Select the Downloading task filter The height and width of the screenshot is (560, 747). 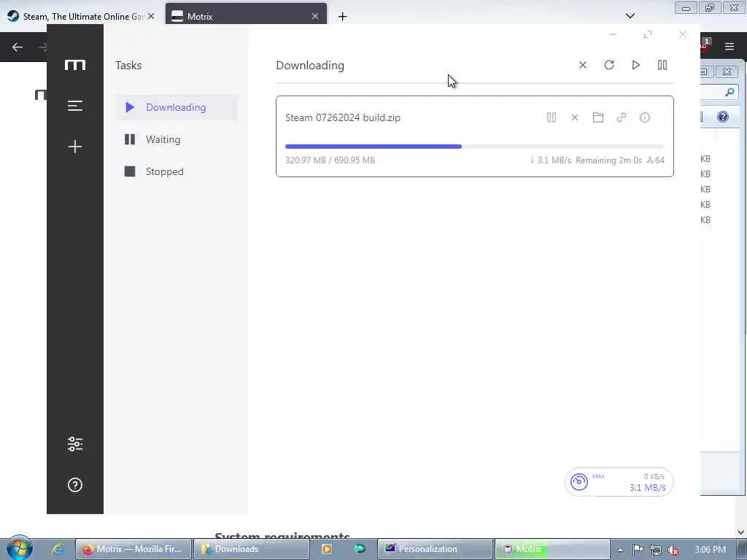(x=176, y=107)
